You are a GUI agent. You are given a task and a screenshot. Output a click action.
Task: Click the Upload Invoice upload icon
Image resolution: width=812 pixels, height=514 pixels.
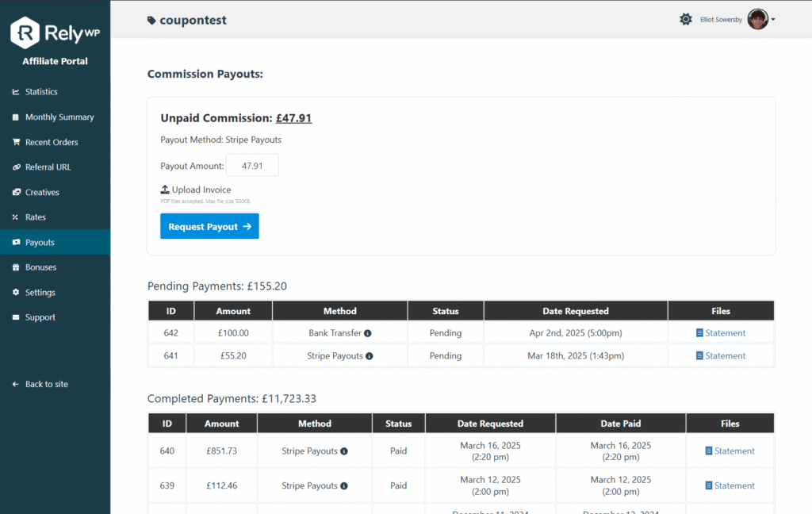(165, 190)
